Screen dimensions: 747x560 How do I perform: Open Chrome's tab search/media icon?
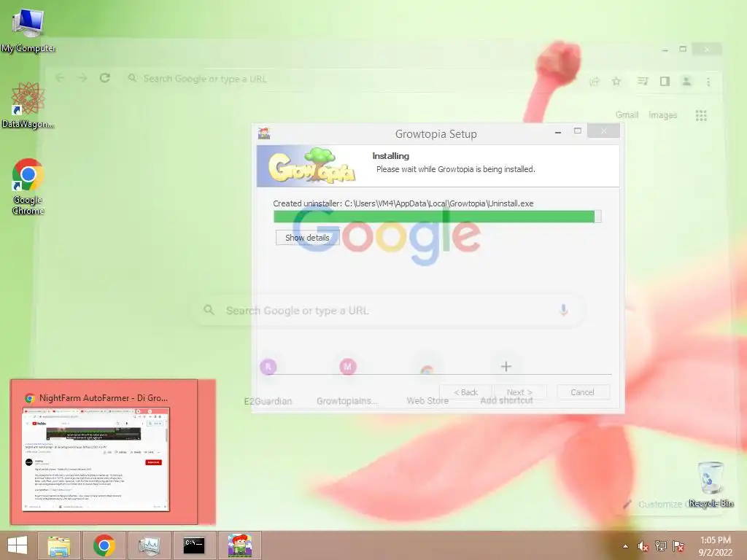pyautogui.click(x=643, y=82)
